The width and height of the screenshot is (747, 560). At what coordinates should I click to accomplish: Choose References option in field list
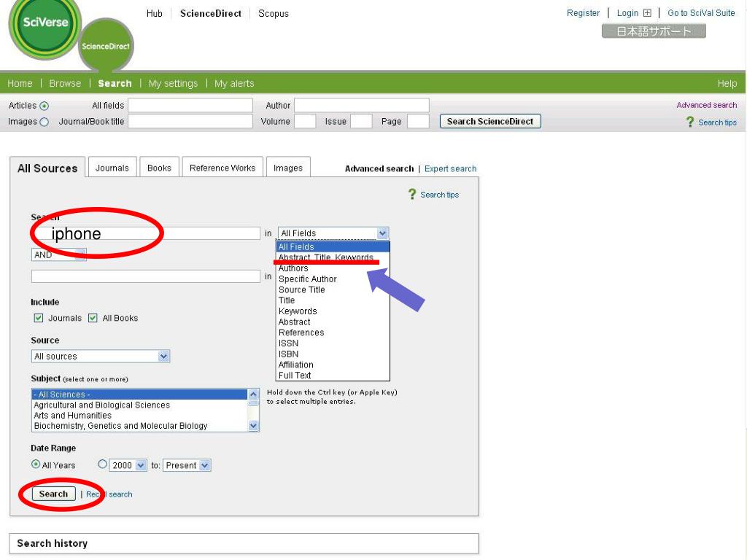tap(333, 332)
